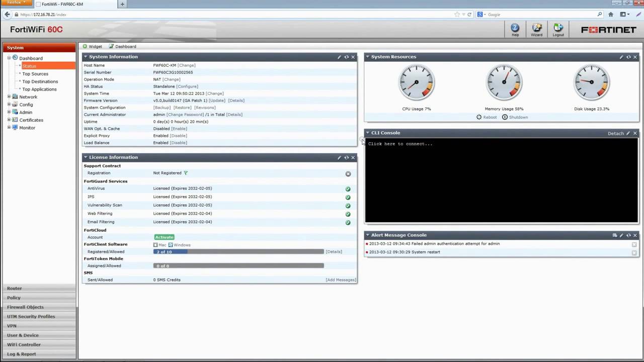The image size is (644, 362).
Task: Click the Dashboard edit icon in toolbar
Action: click(111, 46)
